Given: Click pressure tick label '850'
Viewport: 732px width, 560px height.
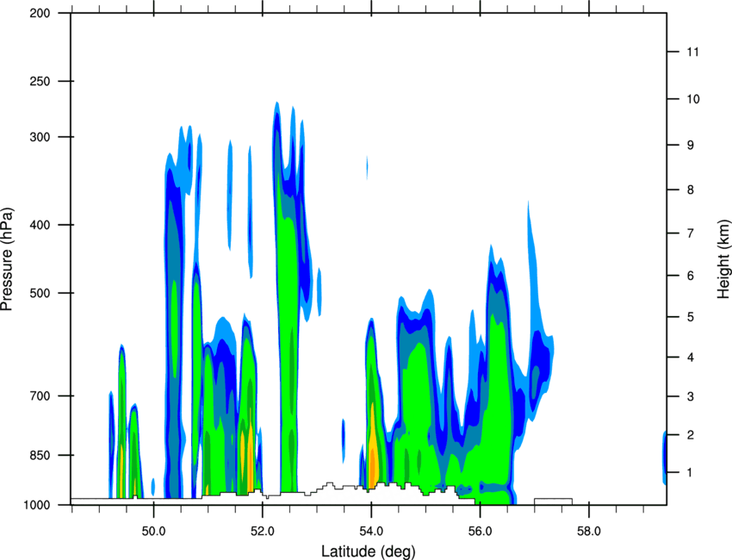Looking at the screenshot, I should click(40, 455).
